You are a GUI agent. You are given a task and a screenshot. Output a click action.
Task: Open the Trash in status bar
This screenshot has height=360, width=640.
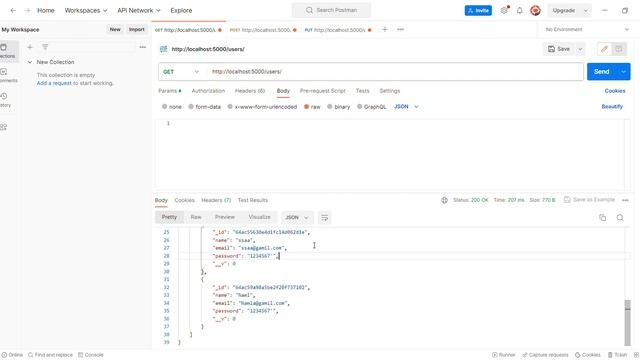[x=617, y=355]
